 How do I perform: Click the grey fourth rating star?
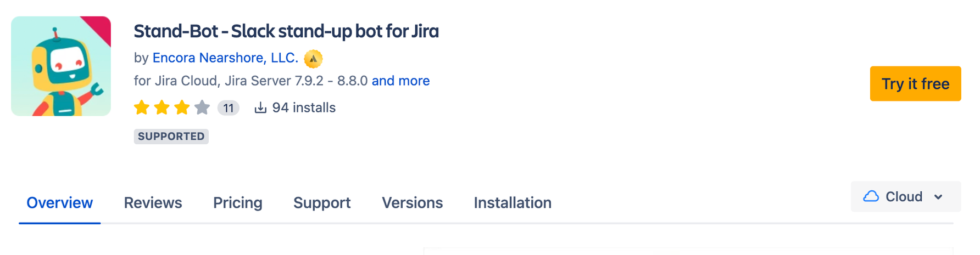click(202, 107)
